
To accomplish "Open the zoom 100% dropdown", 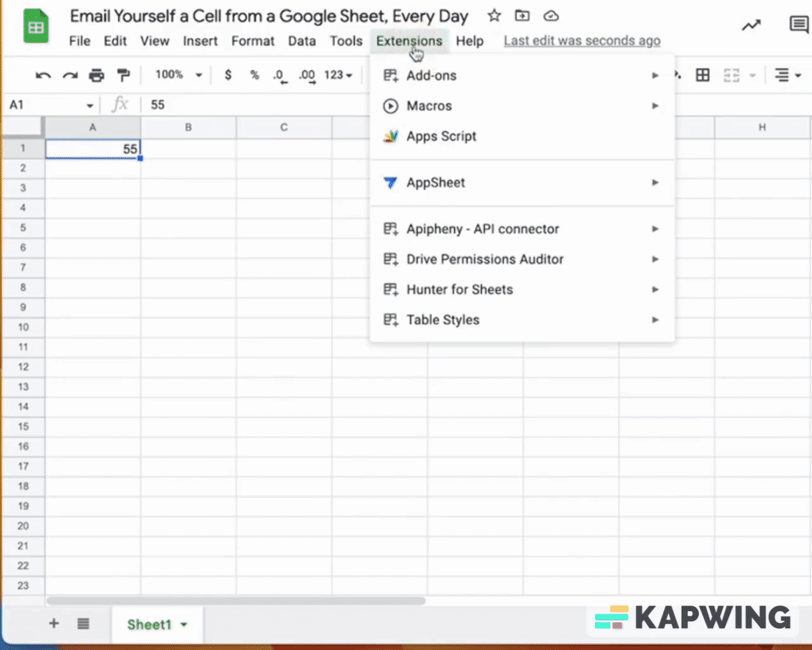I will click(x=179, y=75).
